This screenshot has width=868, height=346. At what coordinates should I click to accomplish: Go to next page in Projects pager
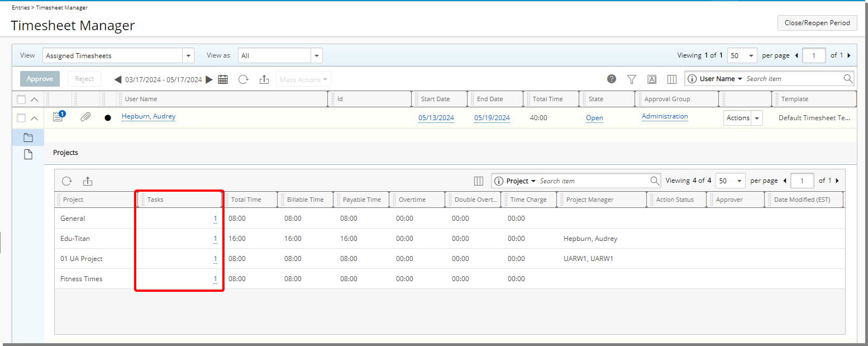(837, 181)
